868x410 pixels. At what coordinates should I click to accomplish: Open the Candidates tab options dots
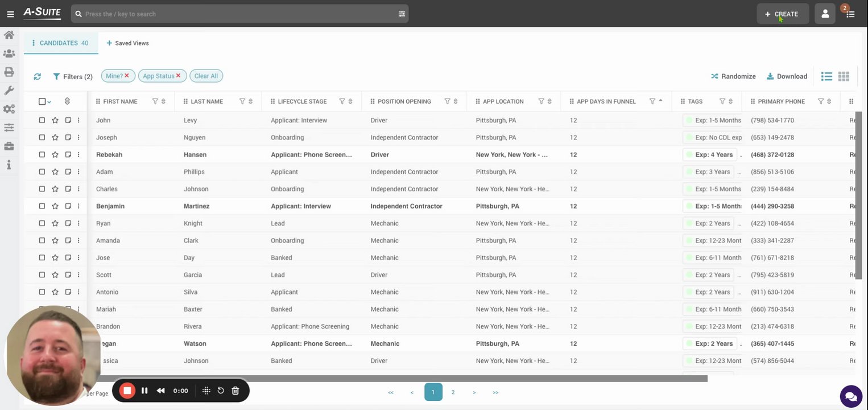(34, 43)
